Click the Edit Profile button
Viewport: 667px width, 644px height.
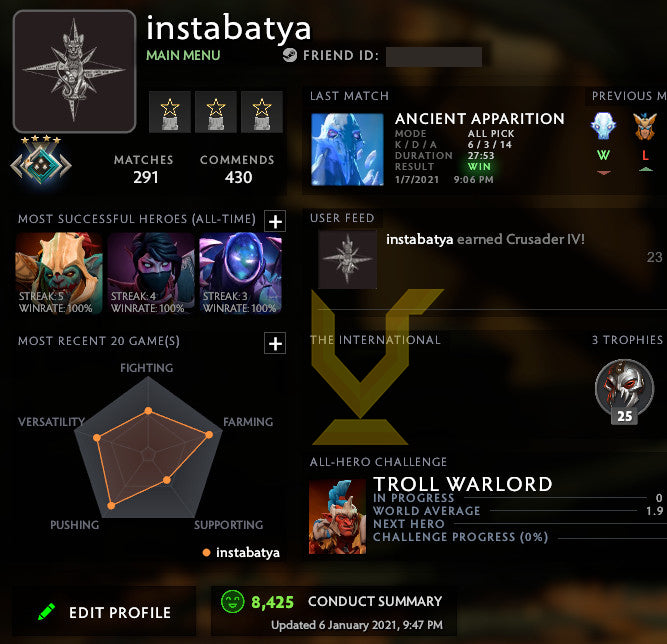tap(104, 612)
